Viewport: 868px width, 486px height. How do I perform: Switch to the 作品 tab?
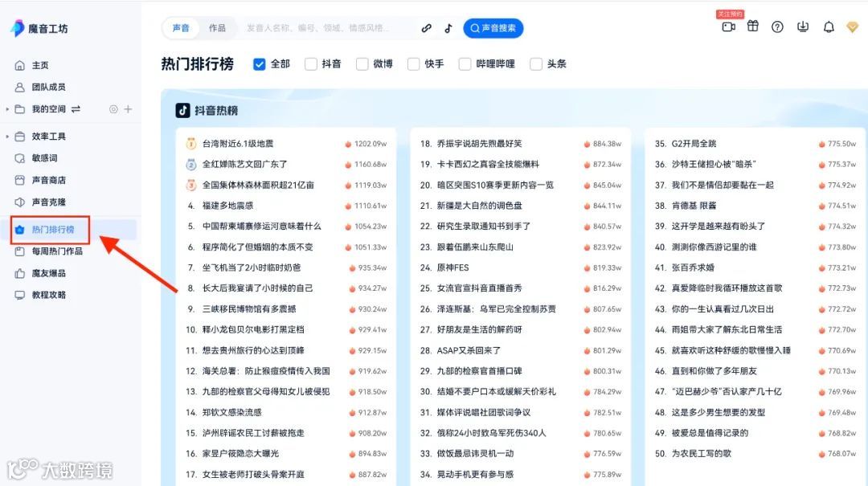(x=217, y=27)
